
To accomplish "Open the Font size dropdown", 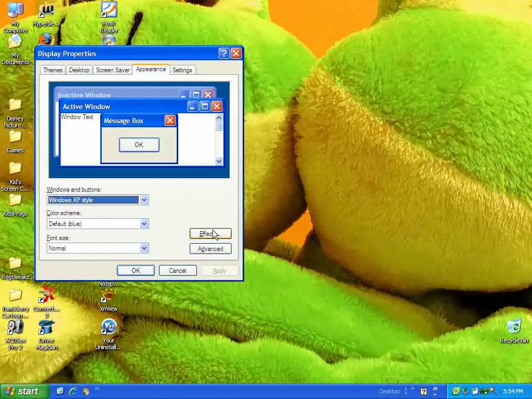I will (x=144, y=248).
